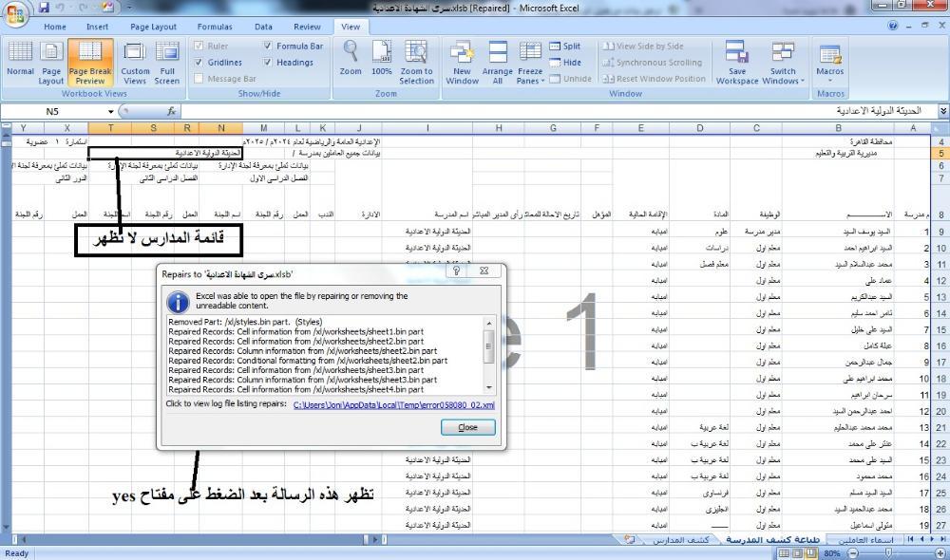Select Page Break Preview icon in status bar

810,553
